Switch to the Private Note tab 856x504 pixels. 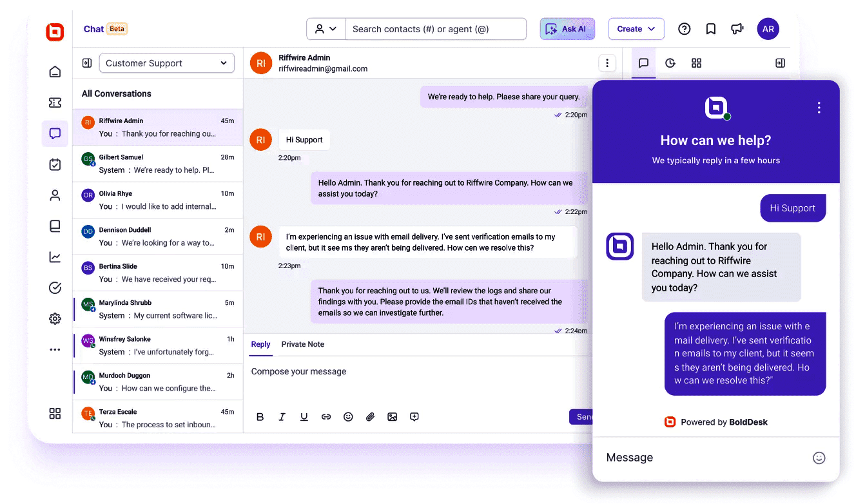pos(303,344)
